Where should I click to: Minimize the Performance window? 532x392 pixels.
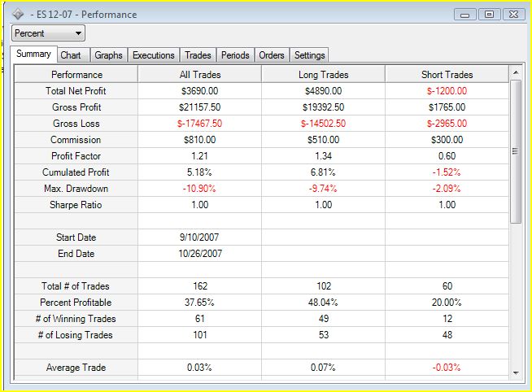coord(465,15)
